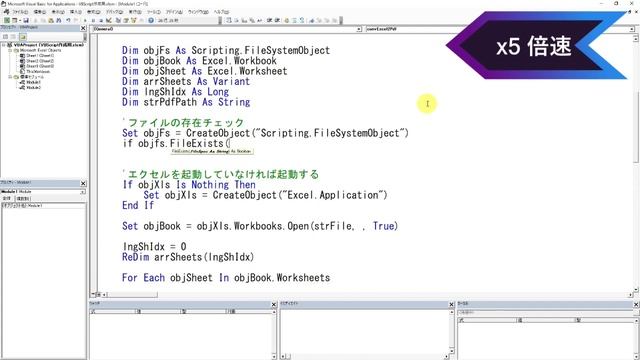Open Find with the binoculars icon
Image resolution: width=640 pixels, height=360 pixels.
[59, 20]
